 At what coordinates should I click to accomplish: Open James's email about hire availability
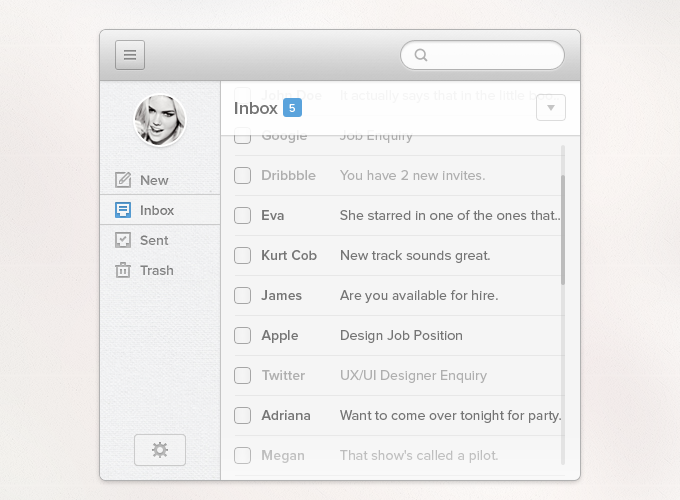(418, 295)
